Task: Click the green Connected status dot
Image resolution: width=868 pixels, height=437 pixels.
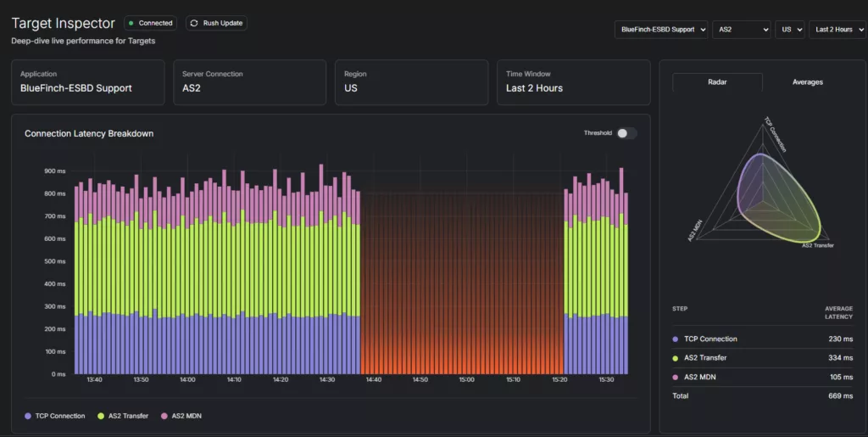Action: tap(131, 23)
